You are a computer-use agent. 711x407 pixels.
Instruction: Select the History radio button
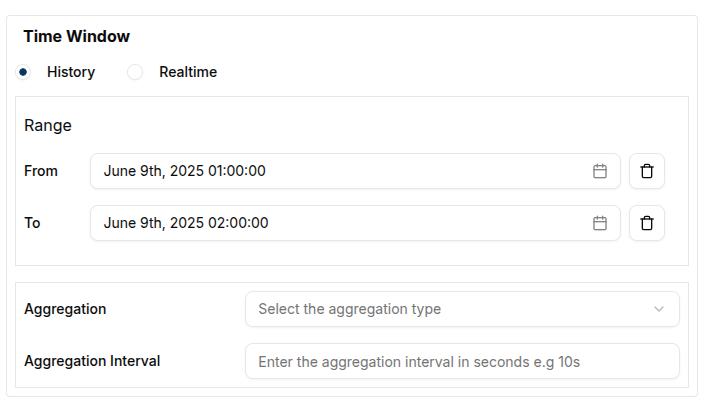pos(23,72)
